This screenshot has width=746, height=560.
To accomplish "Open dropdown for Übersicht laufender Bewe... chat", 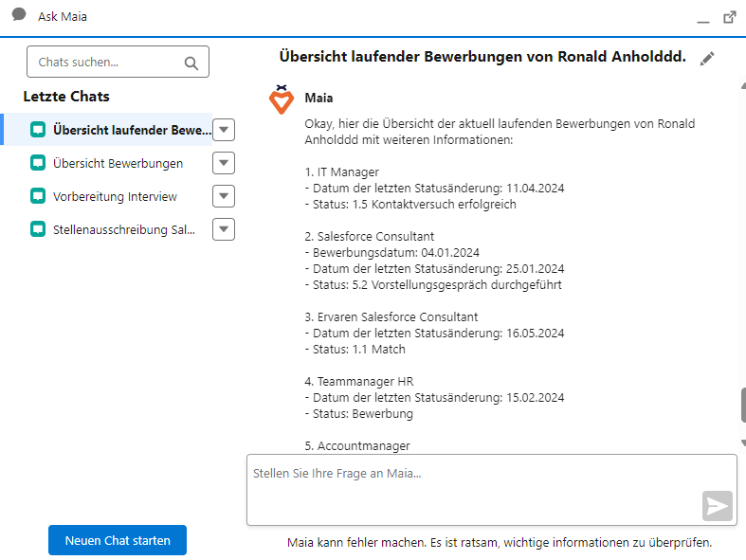I will (x=224, y=130).
